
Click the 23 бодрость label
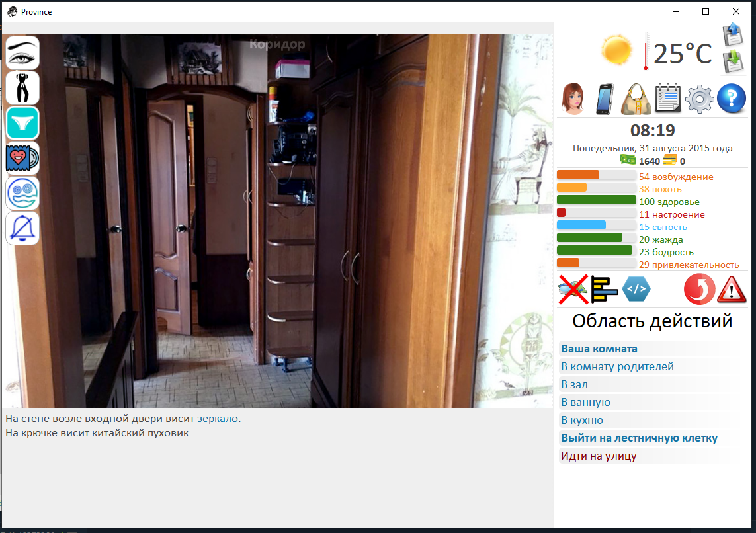666,252
